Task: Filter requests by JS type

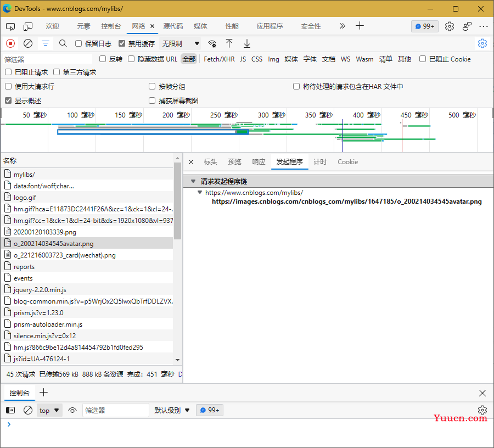Action: click(x=243, y=59)
